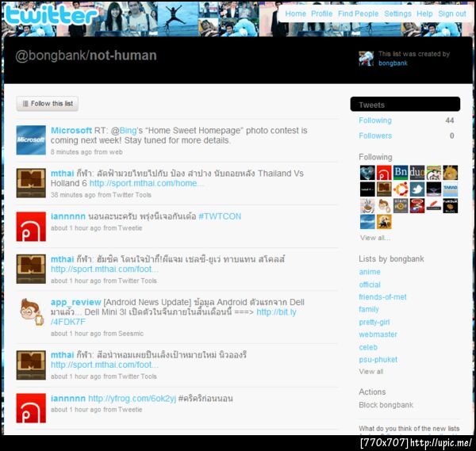
Task: Open the psu-phuket list
Action: click(378, 360)
